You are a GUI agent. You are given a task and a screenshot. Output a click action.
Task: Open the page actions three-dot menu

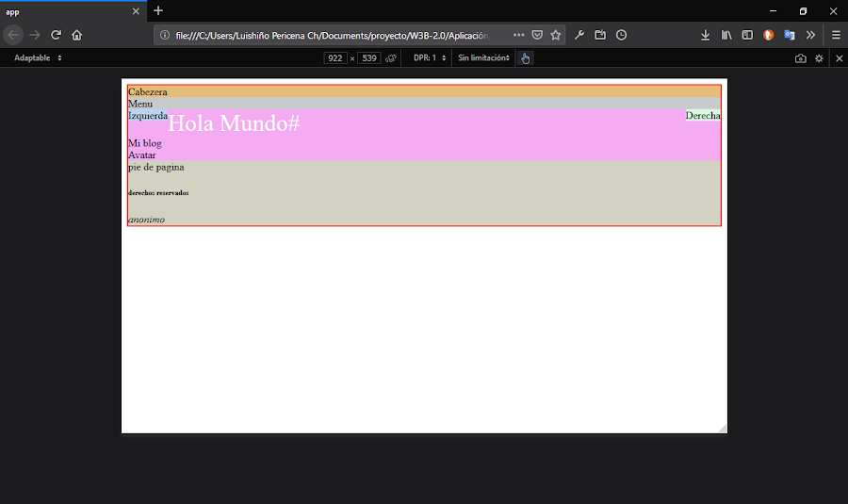pyautogui.click(x=518, y=35)
